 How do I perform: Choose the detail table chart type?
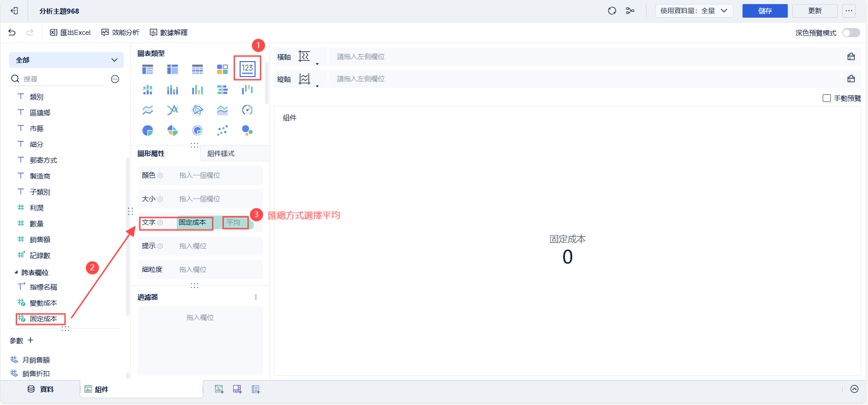point(198,69)
